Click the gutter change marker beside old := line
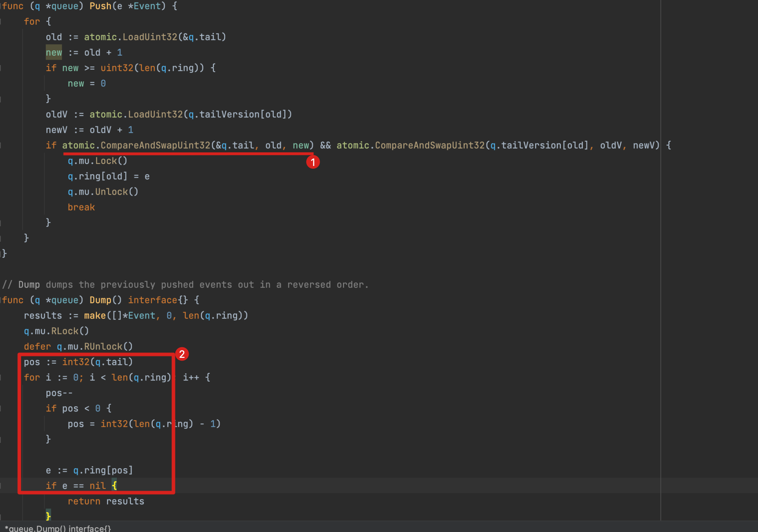The image size is (758, 532). click(x=1, y=37)
